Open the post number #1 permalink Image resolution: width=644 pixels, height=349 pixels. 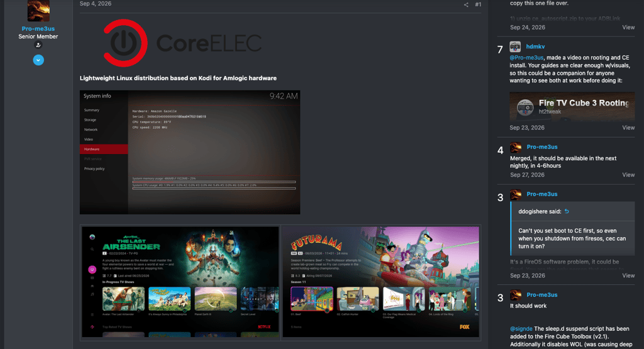[x=478, y=4]
